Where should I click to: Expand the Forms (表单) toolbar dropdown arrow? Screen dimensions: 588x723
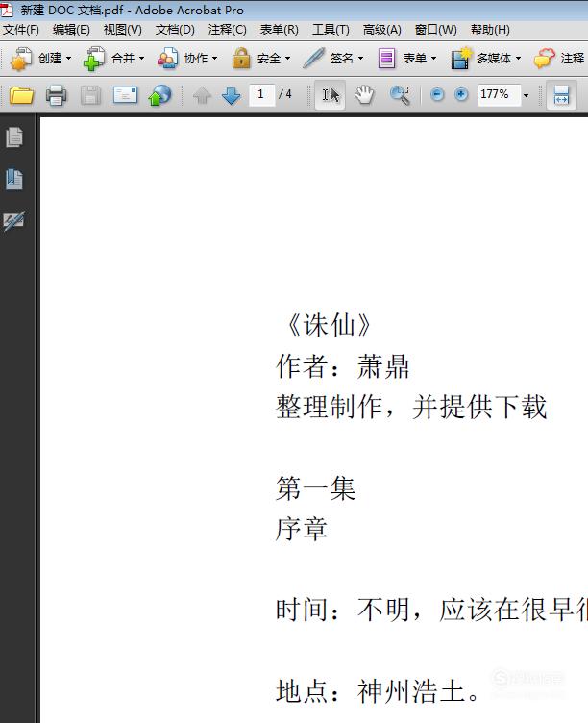coord(433,59)
